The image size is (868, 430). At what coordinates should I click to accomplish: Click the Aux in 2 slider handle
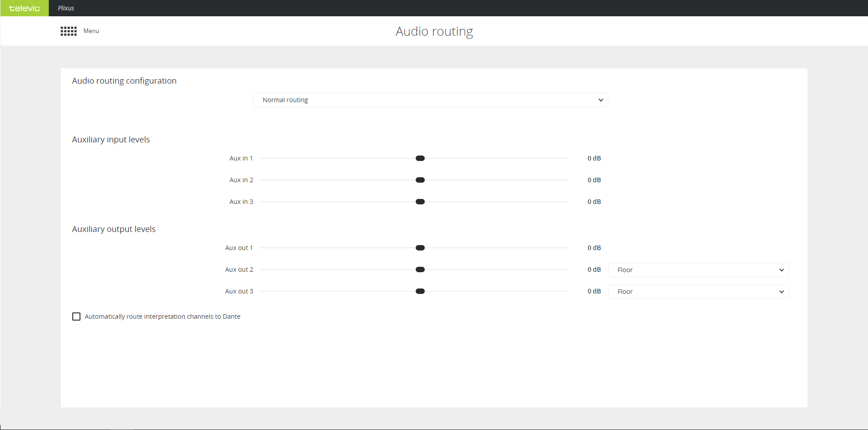[x=420, y=180]
